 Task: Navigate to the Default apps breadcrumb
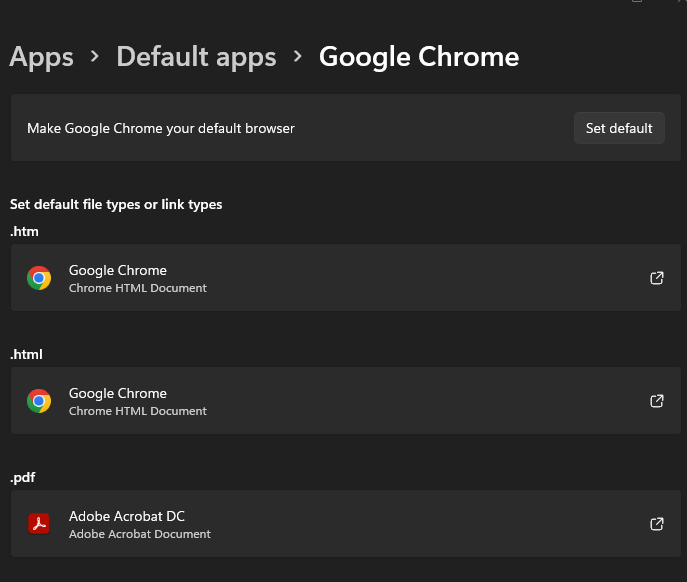pyautogui.click(x=196, y=57)
